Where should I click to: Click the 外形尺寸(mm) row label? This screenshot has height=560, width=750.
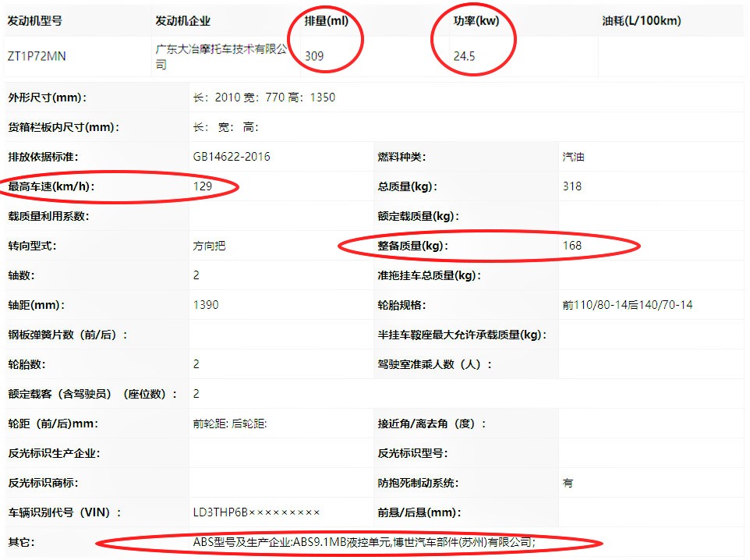point(47,97)
